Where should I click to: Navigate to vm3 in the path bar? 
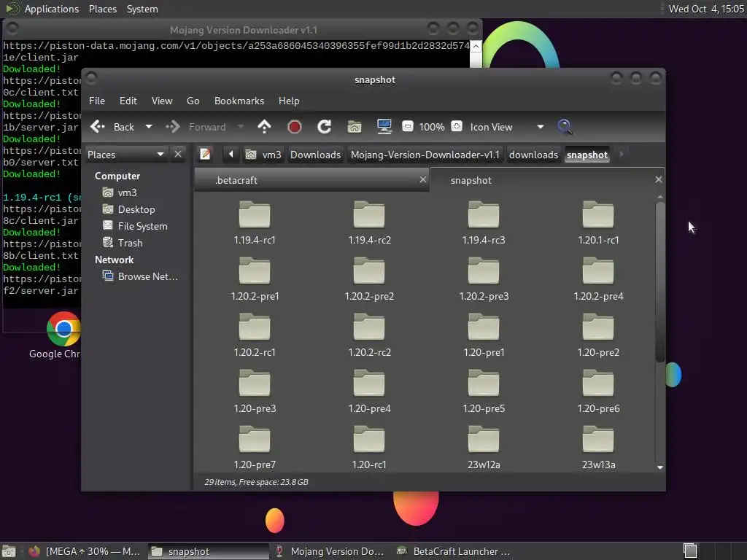coord(263,155)
